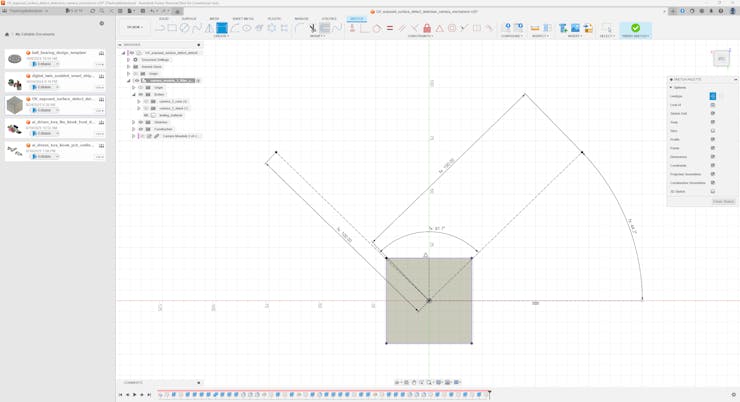Expand the Sketches folder in browser
This screenshot has height=402, width=740.
point(134,122)
